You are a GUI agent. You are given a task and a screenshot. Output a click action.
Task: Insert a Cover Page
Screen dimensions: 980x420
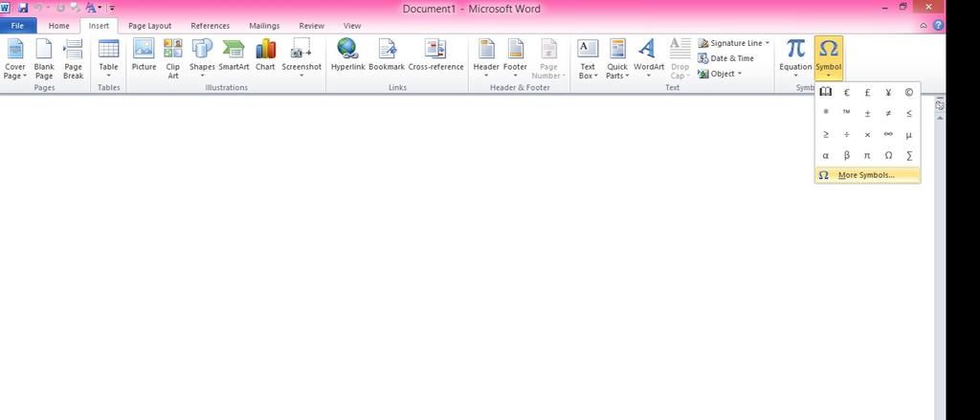click(x=15, y=59)
